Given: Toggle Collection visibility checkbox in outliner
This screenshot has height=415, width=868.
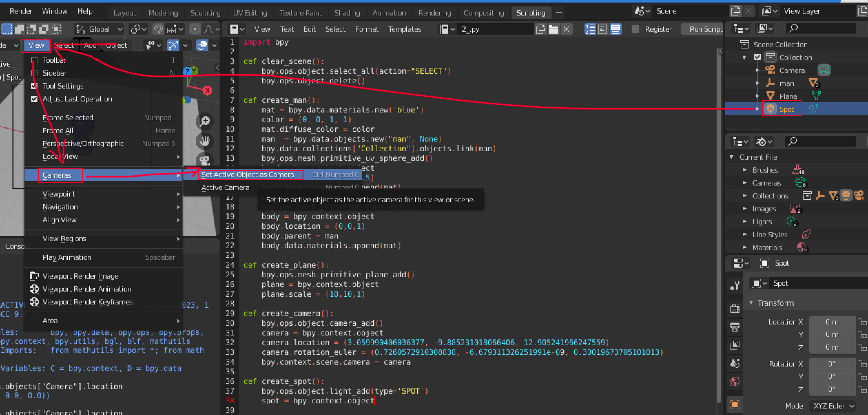Looking at the screenshot, I should [x=758, y=57].
